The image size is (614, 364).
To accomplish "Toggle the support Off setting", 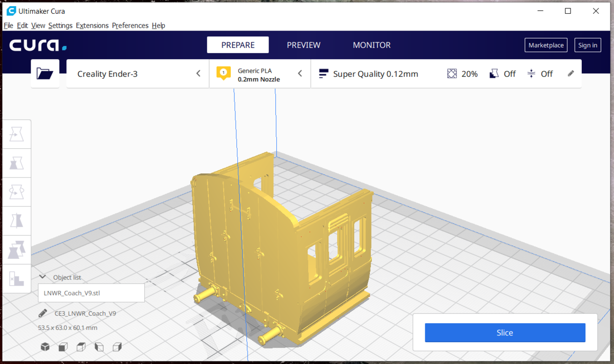I will pos(502,74).
